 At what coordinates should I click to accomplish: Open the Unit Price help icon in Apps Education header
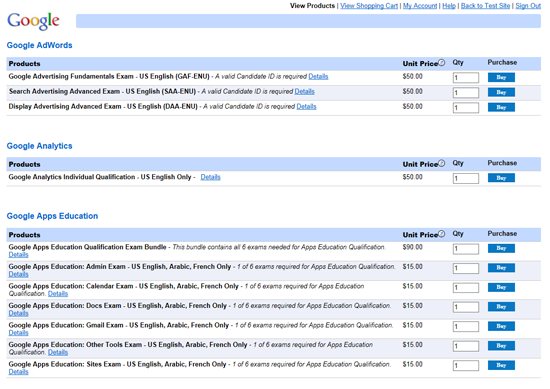(442, 234)
